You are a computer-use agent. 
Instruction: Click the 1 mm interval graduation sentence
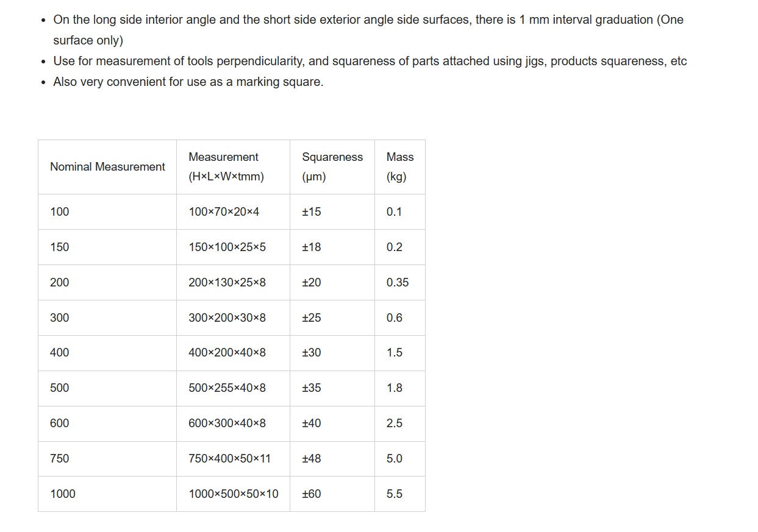[x=368, y=30]
